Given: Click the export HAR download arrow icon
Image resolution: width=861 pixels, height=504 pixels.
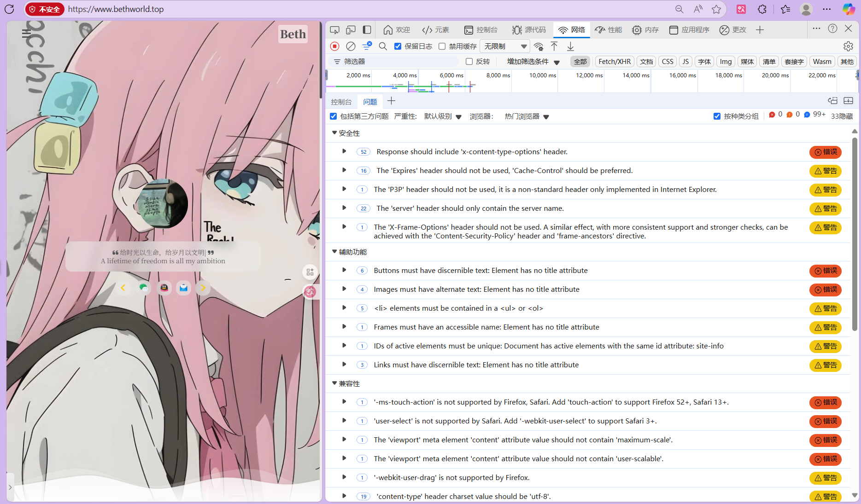Looking at the screenshot, I should coord(570,46).
